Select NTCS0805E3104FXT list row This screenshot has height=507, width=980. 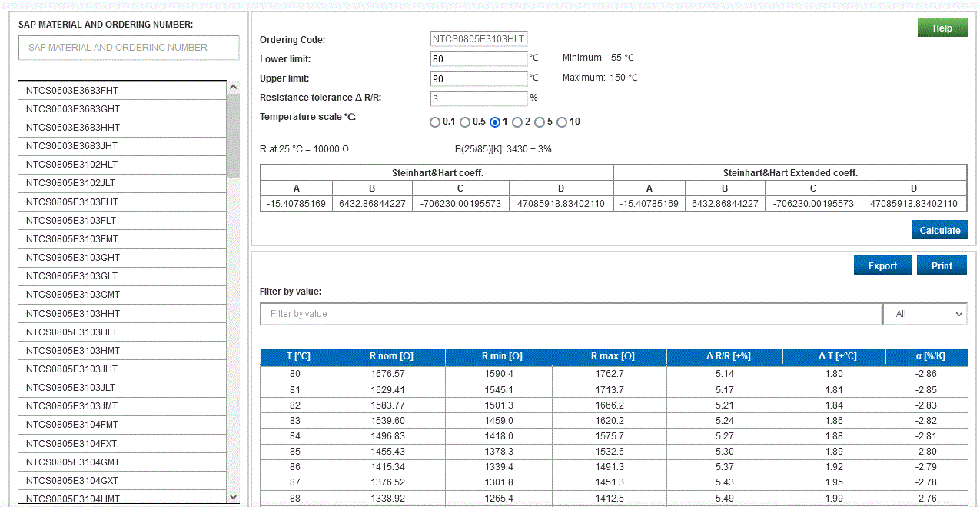pos(122,443)
